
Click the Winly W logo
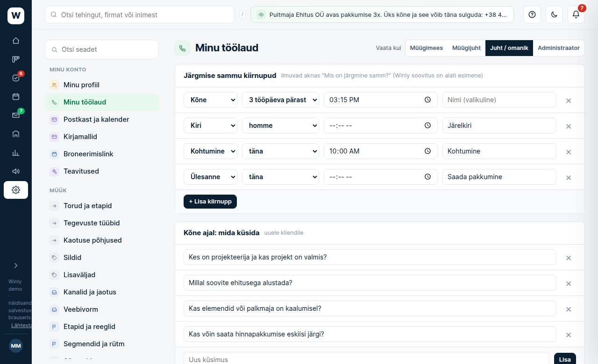click(x=16, y=16)
